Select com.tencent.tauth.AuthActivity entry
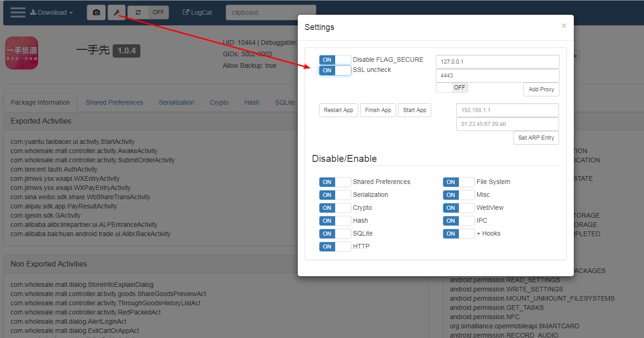The image size is (644, 338). [x=54, y=169]
